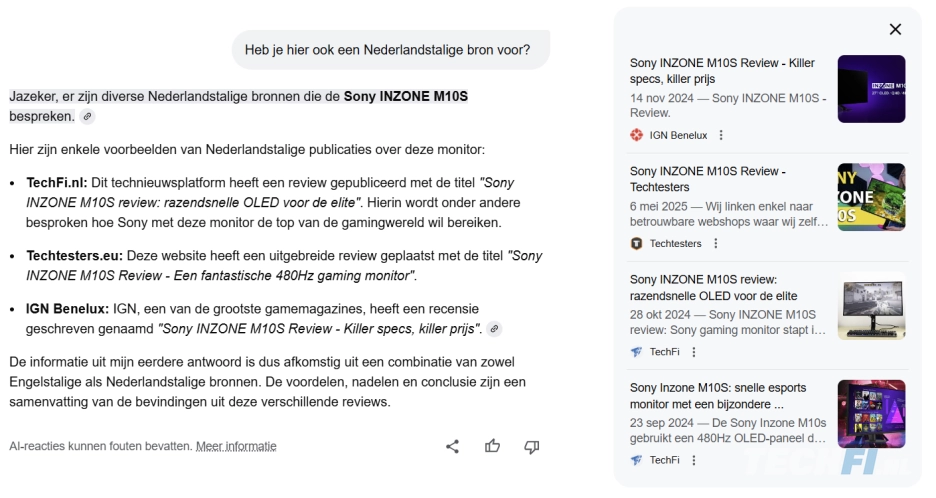The width and height of the screenshot is (936, 498).
Task: Open options menu for TechFi 28 okt result
Action: tap(694, 352)
